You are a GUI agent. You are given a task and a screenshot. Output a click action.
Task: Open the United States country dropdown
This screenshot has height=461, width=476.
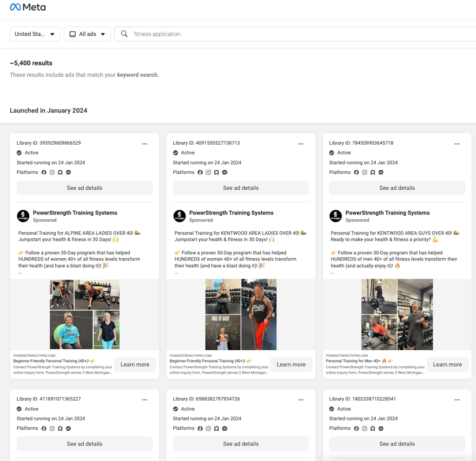coord(35,34)
